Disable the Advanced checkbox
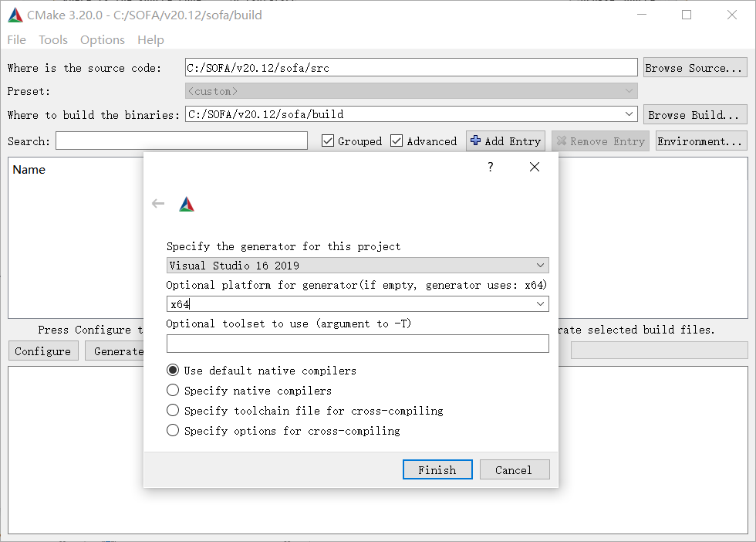 397,141
